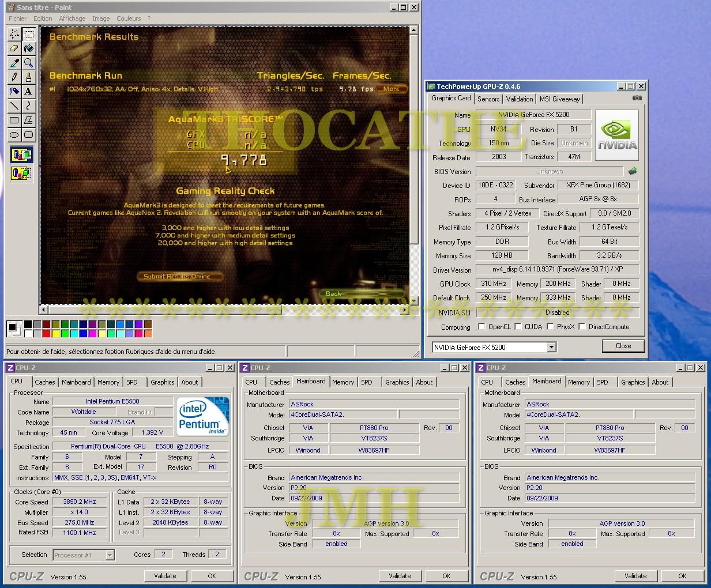Select the Curve tool in Paint
This screenshot has width=711, height=588.
point(29,106)
